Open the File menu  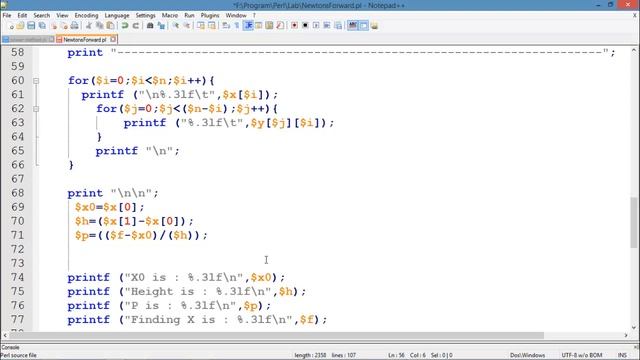[x=7, y=15]
